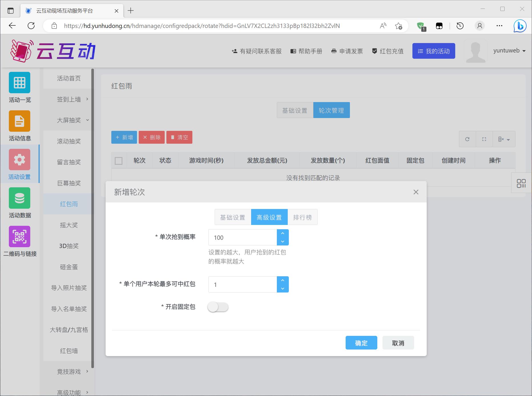
Task: Check the select-all rows checkbox
Action: pos(118,161)
